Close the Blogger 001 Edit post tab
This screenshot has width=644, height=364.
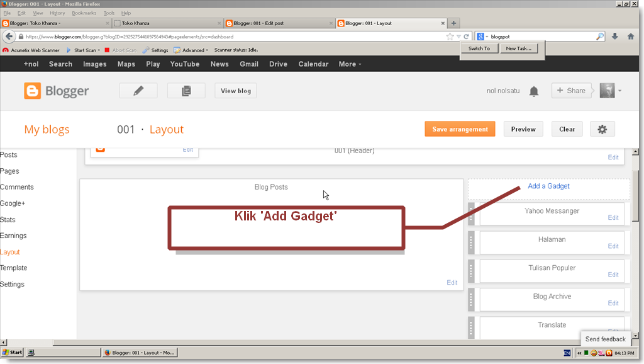331,23
